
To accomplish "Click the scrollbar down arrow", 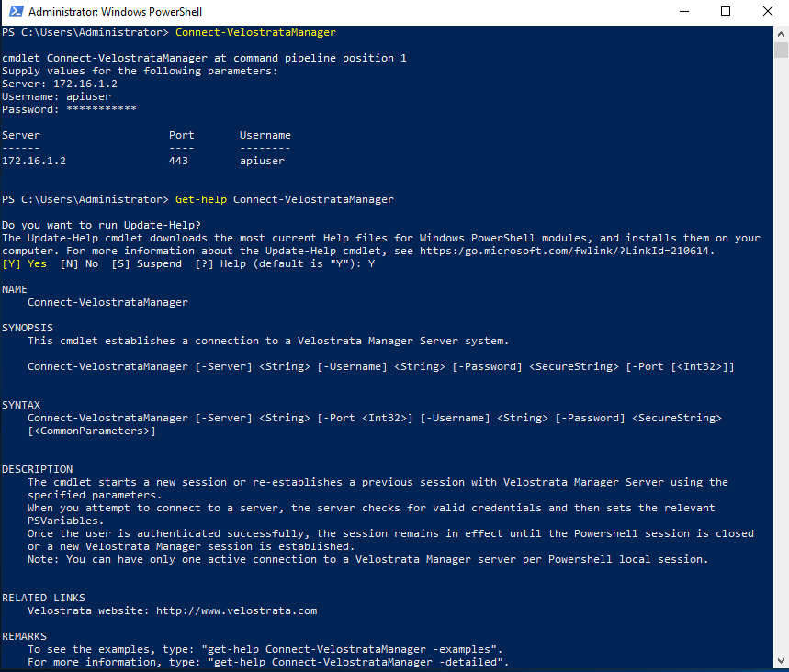I will click(781, 661).
